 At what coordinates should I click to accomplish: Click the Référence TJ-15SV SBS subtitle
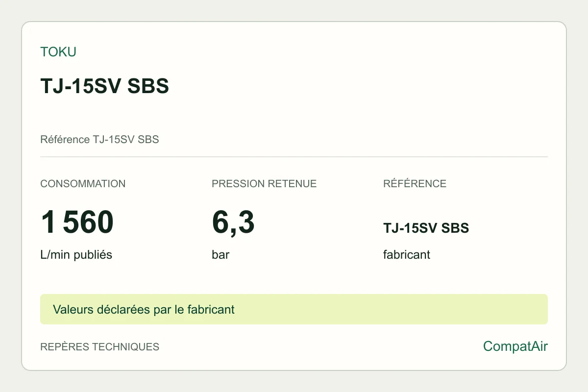pyautogui.click(x=99, y=140)
